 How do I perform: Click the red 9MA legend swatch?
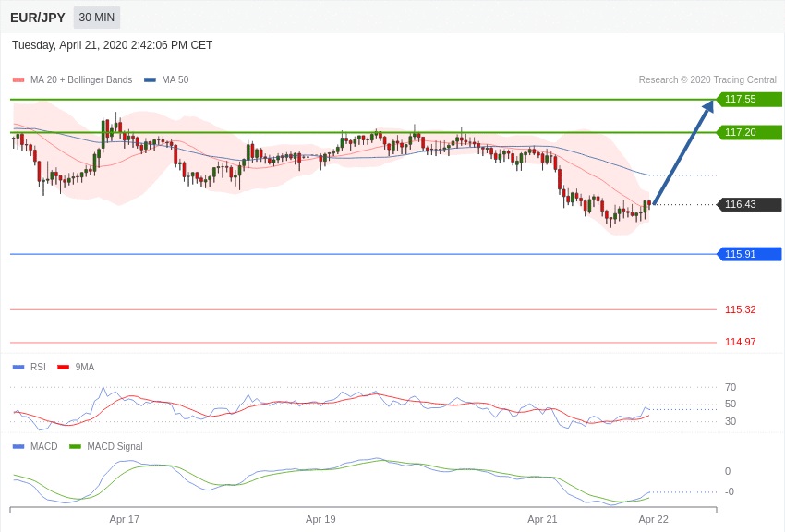63,368
